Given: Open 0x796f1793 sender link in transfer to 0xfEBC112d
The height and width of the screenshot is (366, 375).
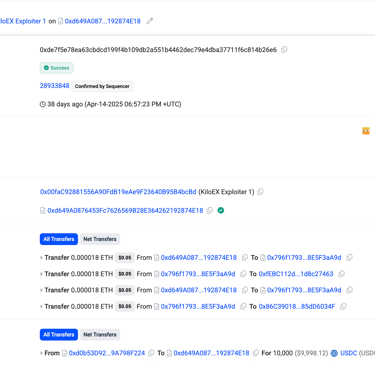Looking at the screenshot, I should (x=198, y=274).
